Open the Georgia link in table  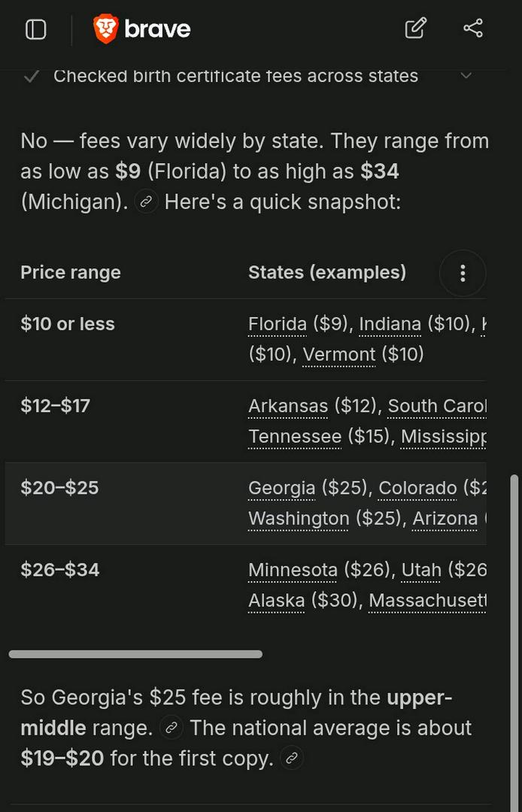click(x=282, y=488)
